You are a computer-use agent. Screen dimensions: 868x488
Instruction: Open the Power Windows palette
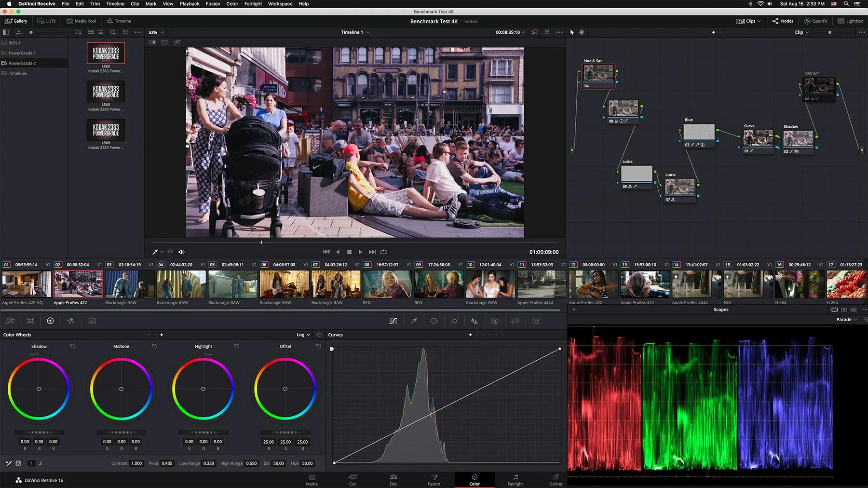coord(434,321)
